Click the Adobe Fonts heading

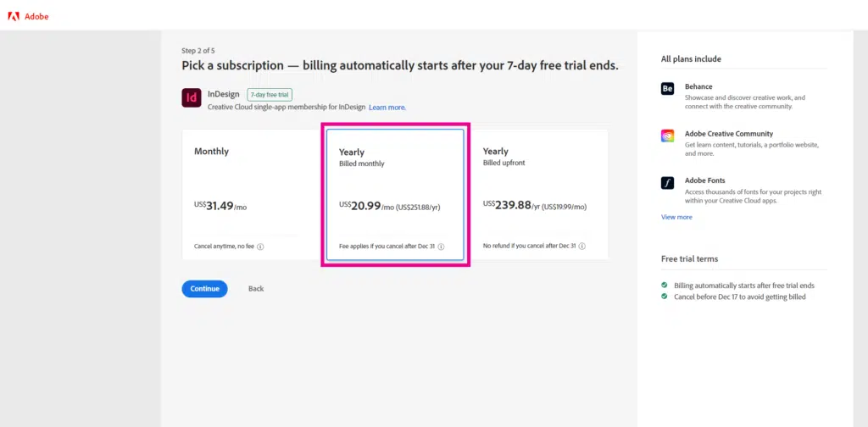click(x=704, y=180)
